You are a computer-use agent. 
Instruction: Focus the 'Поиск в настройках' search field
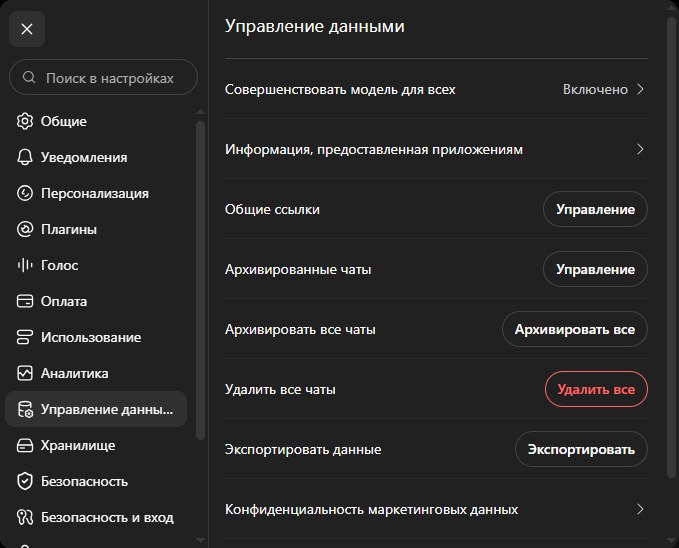[103, 78]
